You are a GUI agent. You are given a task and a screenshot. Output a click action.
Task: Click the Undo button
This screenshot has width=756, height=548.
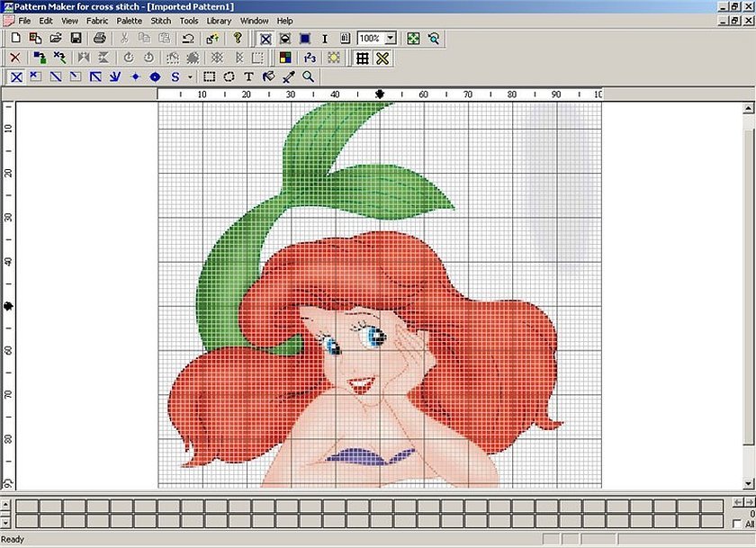(x=188, y=39)
